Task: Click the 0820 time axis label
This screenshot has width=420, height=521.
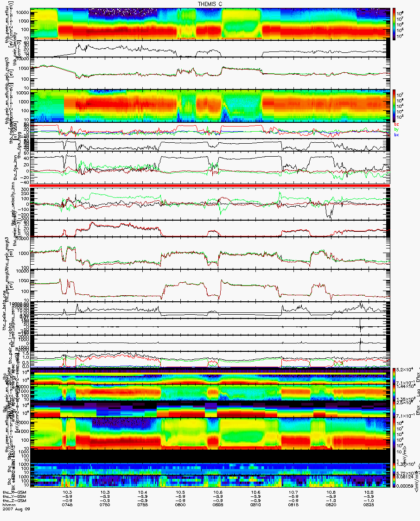Action: point(331,505)
